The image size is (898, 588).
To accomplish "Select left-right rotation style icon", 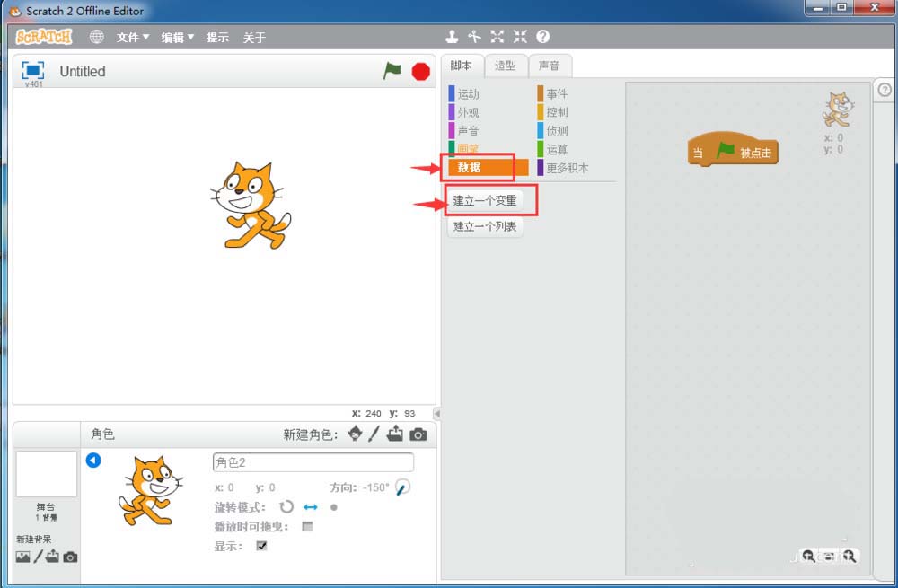I will [311, 507].
